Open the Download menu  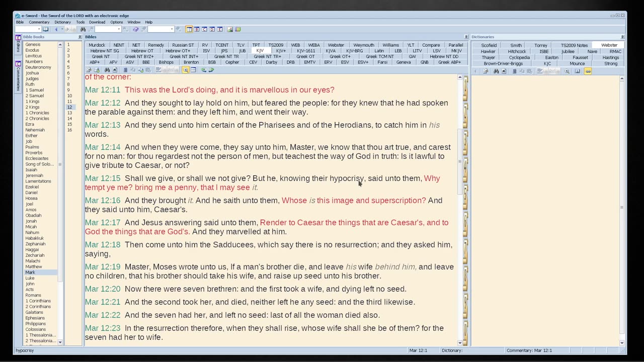pyautogui.click(x=97, y=22)
